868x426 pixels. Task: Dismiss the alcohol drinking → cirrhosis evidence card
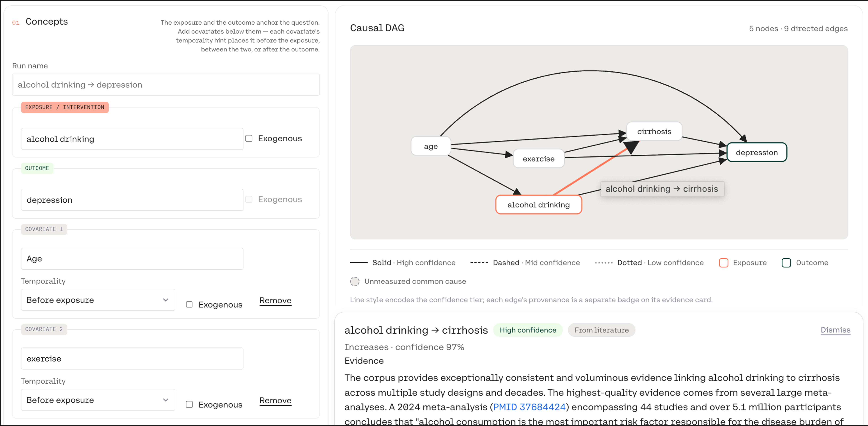(835, 330)
